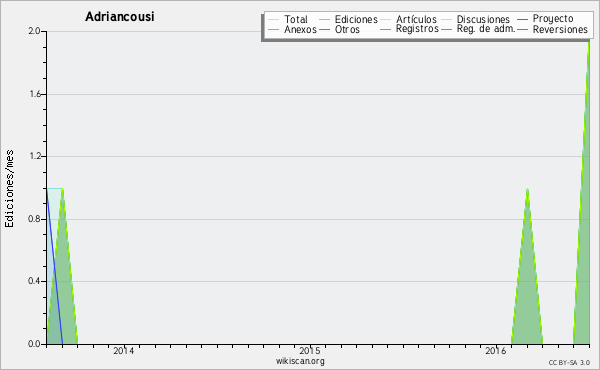The image size is (600, 370).
Task: Click the Discusiones legend label
Action: coord(483,19)
